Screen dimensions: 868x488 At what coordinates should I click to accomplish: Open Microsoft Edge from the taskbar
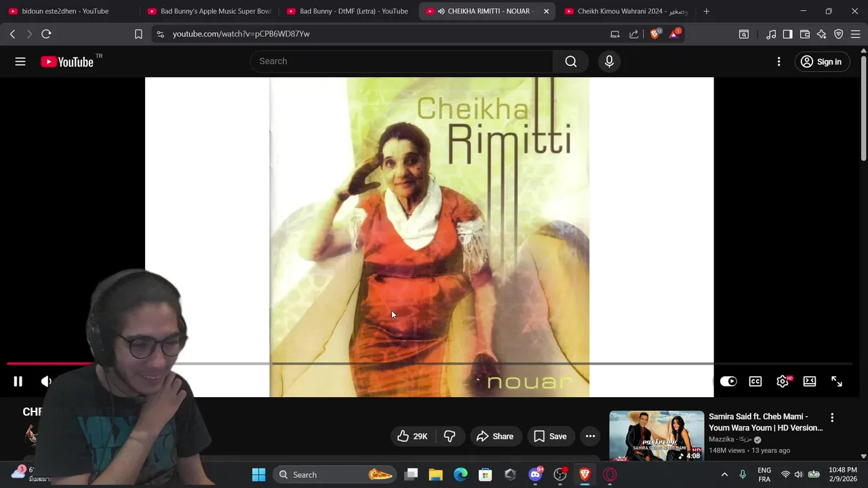point(460,474)
